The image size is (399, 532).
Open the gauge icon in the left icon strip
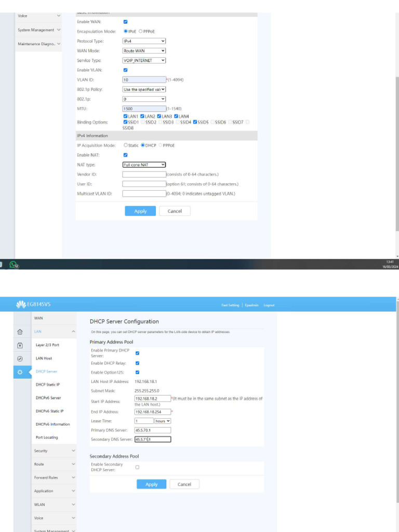click(x=20, y=358)
